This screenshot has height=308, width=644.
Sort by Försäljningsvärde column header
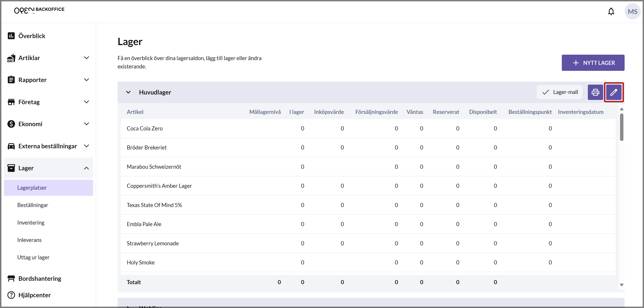(x=376, y=112)
